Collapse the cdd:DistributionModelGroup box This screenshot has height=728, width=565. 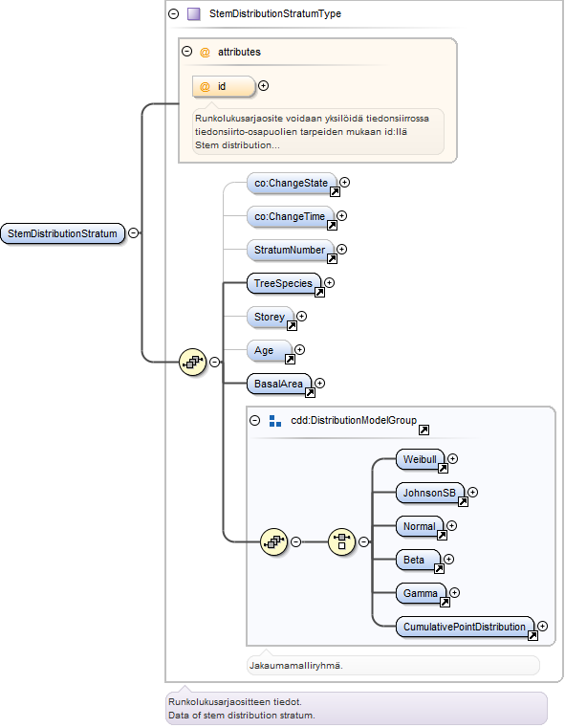tap(254, 421)
